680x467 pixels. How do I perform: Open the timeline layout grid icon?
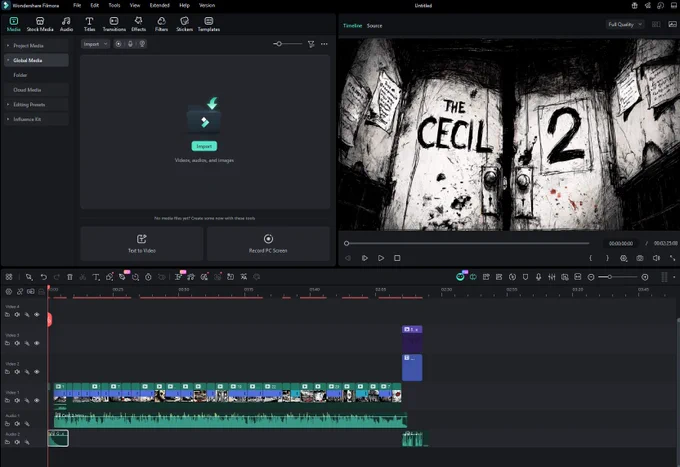pos(9,277)
